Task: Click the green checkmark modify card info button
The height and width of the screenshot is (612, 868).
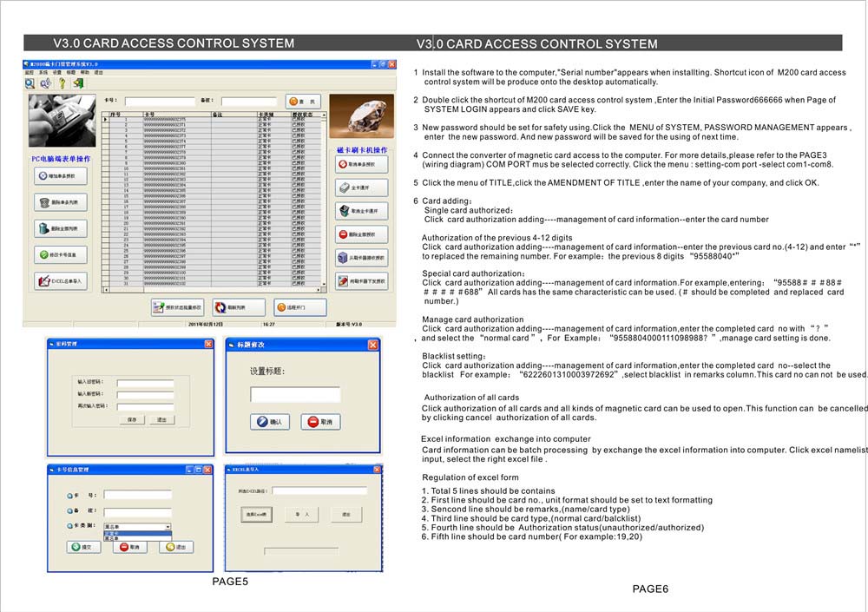Action: (61, 254)
